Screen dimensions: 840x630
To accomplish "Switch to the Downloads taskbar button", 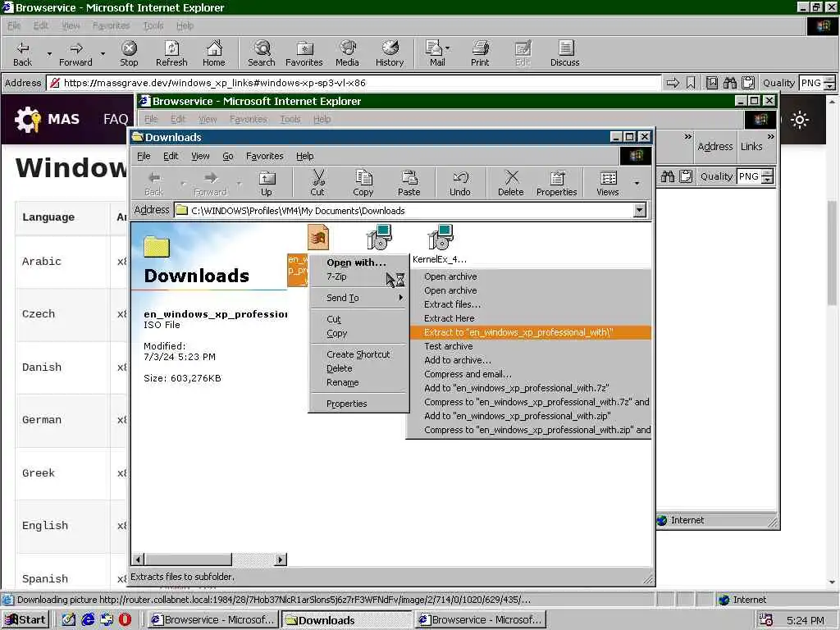I will [x=347, y=620].
